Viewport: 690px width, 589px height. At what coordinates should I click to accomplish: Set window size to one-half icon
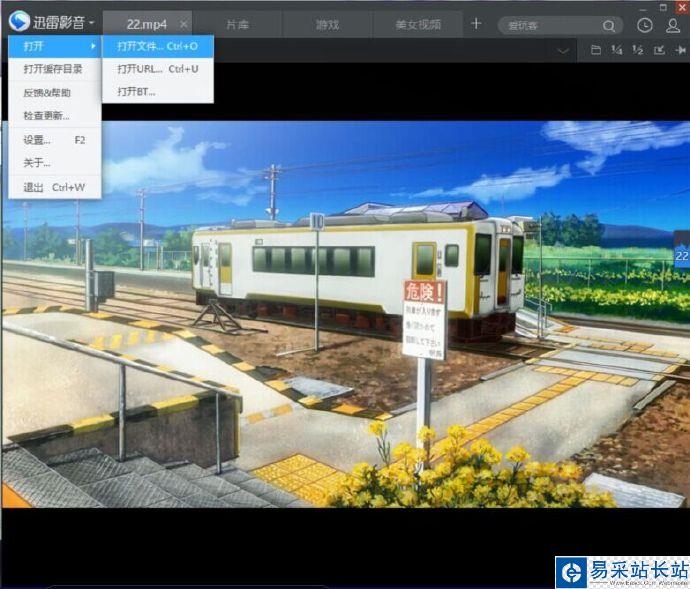coord(638,50)
